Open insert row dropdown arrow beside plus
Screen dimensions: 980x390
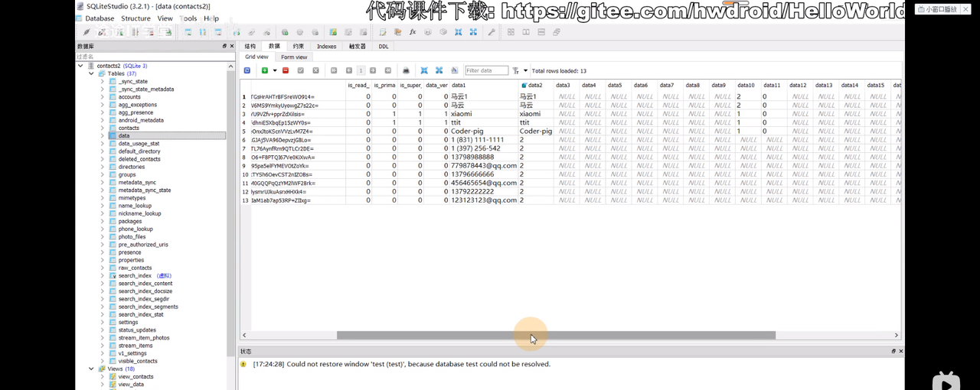[x=275, y=70]
